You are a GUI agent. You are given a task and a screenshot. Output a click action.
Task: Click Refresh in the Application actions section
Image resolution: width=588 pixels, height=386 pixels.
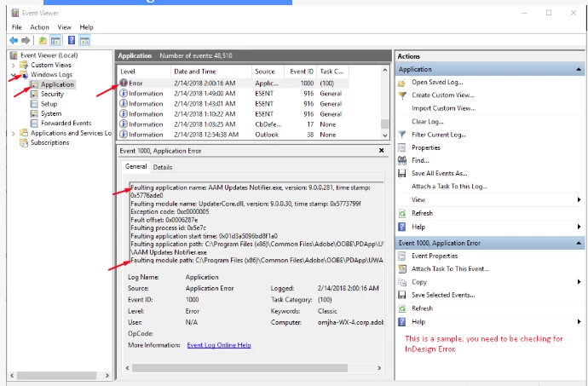point(422,213)
